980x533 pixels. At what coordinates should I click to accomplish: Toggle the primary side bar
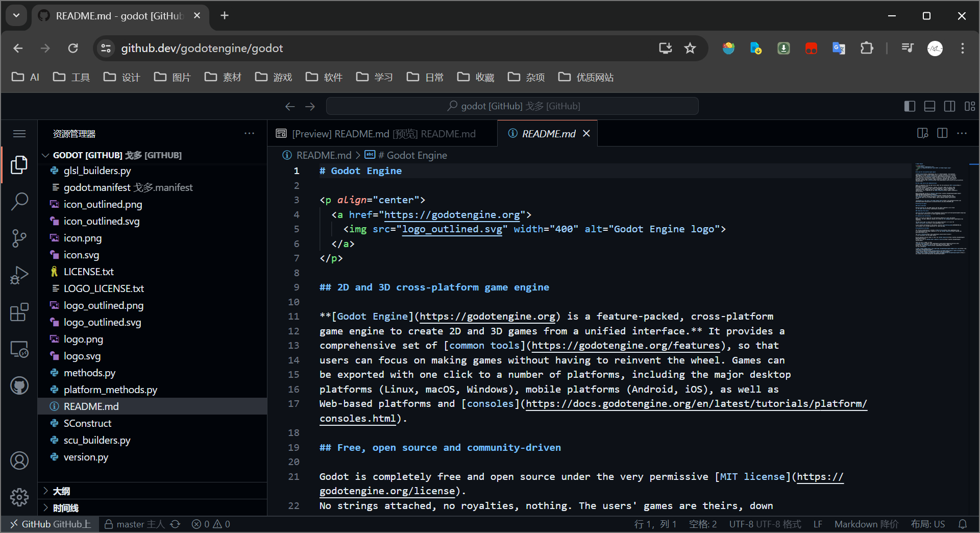(910, 106)
